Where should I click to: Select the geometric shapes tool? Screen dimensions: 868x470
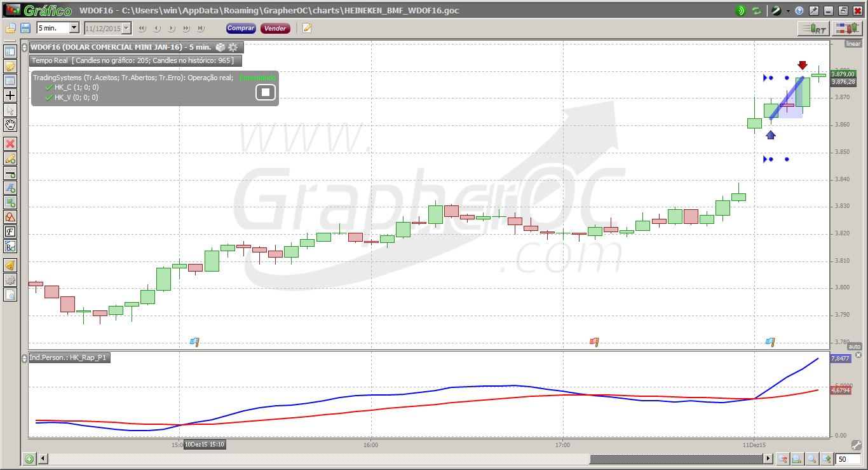point(10,217)
